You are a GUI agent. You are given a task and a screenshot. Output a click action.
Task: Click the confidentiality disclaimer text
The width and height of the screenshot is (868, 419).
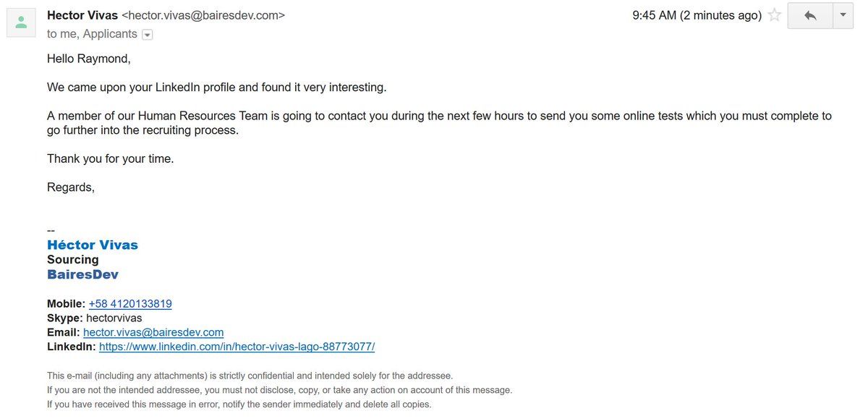pyautogui.click(x=279, y=390)
